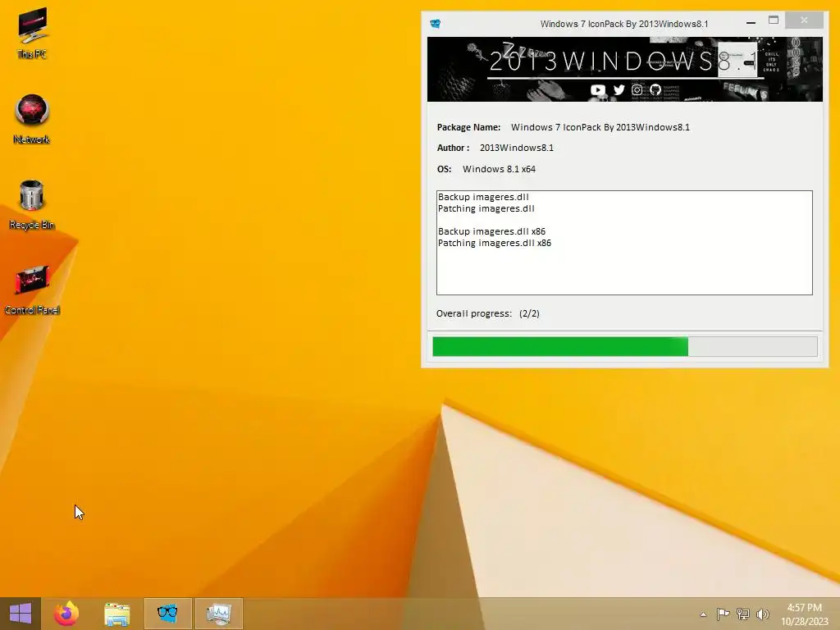
Task: Open the network tray icon
Action: 742,614
